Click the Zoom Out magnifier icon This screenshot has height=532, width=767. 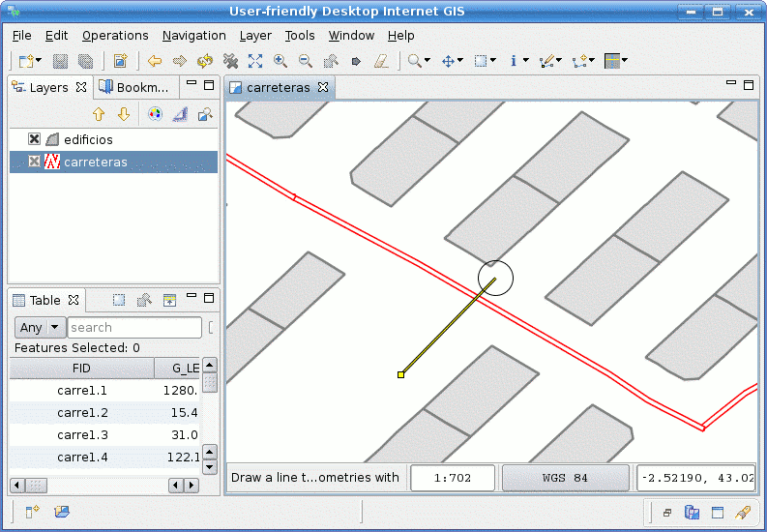pyautogui.click(x=306, y=61)
